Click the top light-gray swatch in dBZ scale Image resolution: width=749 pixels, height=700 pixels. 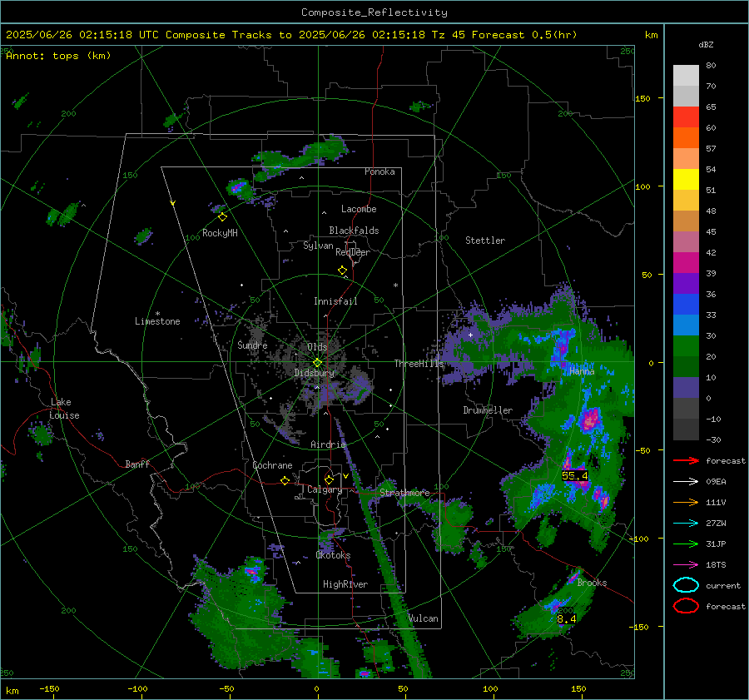(686, 76)
